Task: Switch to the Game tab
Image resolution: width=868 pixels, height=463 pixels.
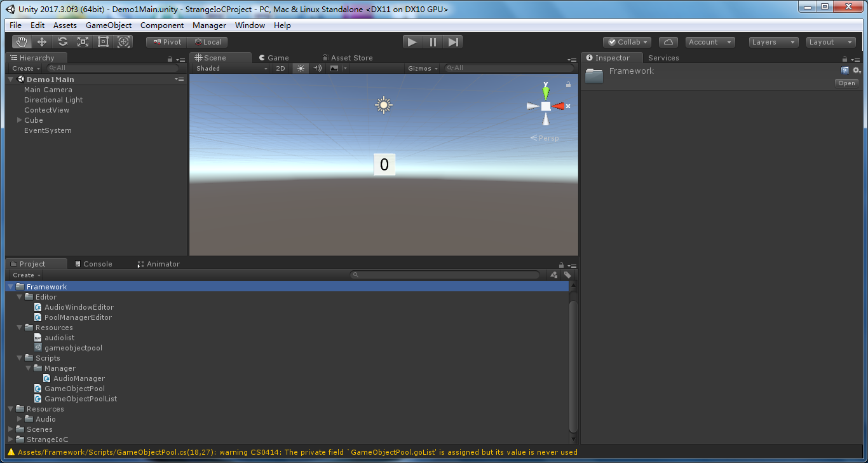Action: click(x=274, y=58)
